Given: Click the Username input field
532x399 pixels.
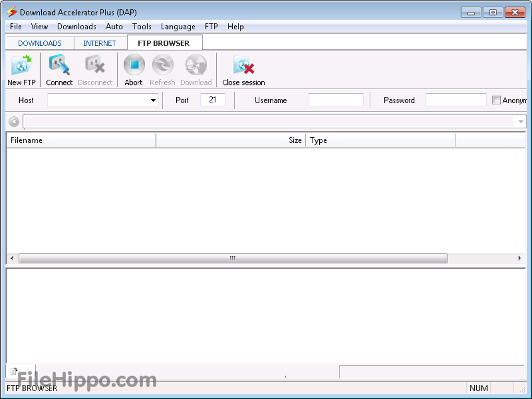Looking at the screenshot, I should [x=335, y=100].
